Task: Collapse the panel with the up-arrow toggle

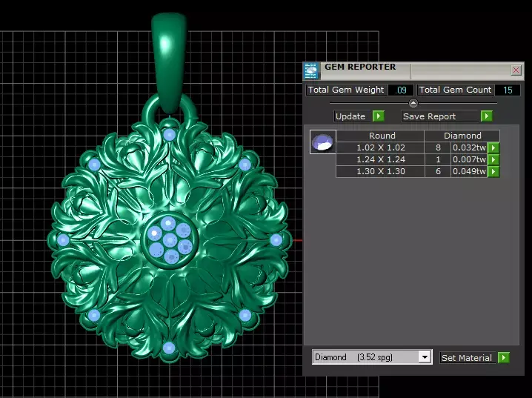Action: pyautogui.click(x=413, y=103)
